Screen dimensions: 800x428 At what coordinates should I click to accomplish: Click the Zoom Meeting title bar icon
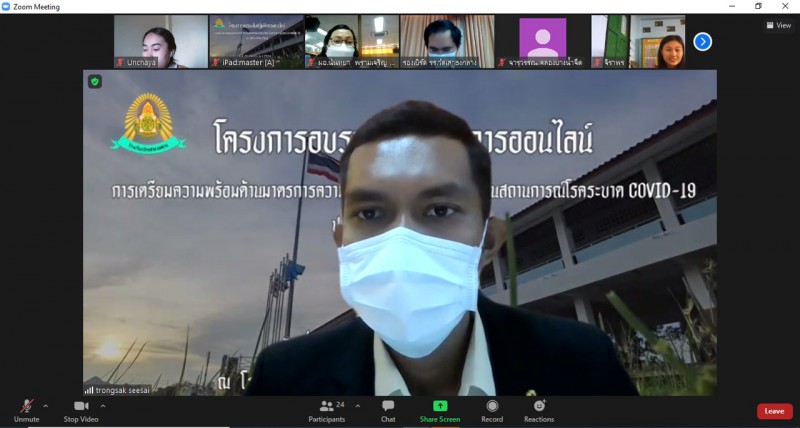[x=7, y=6]
